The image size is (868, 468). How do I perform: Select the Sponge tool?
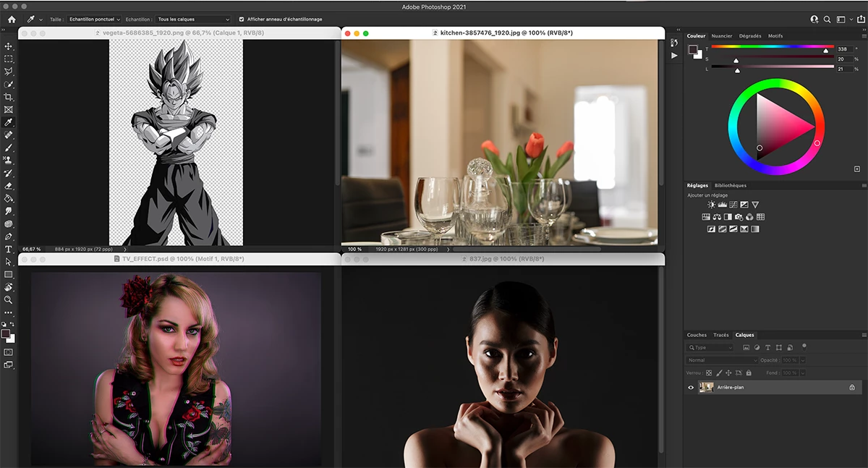(9, 224)
